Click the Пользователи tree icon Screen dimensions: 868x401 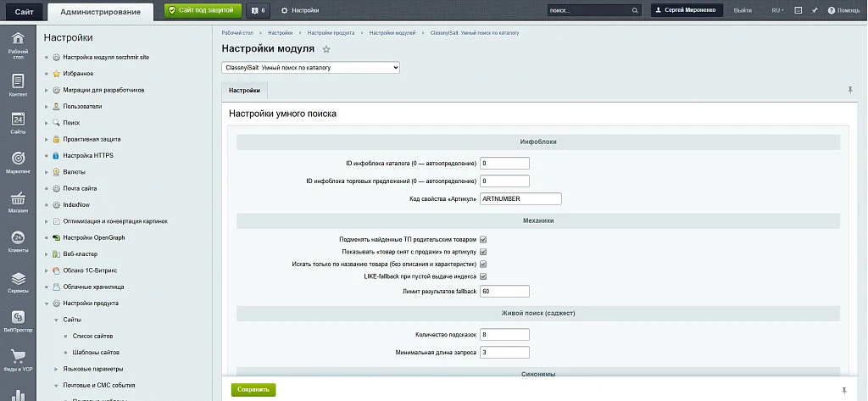click(56, 106)
